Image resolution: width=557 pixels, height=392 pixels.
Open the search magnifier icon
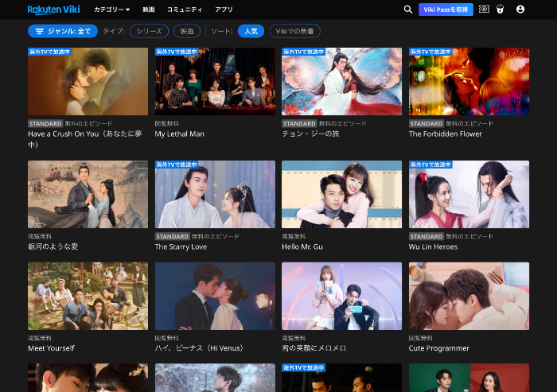coord(408,10)
